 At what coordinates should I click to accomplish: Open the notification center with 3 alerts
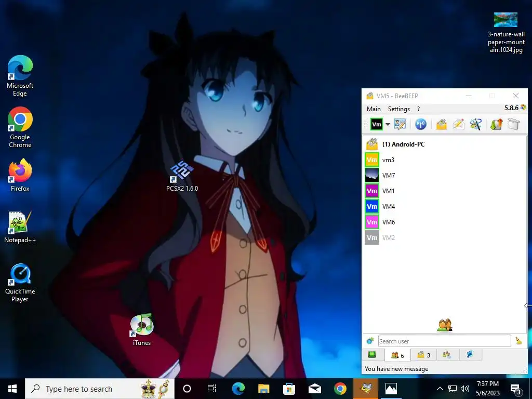(516, 389)
